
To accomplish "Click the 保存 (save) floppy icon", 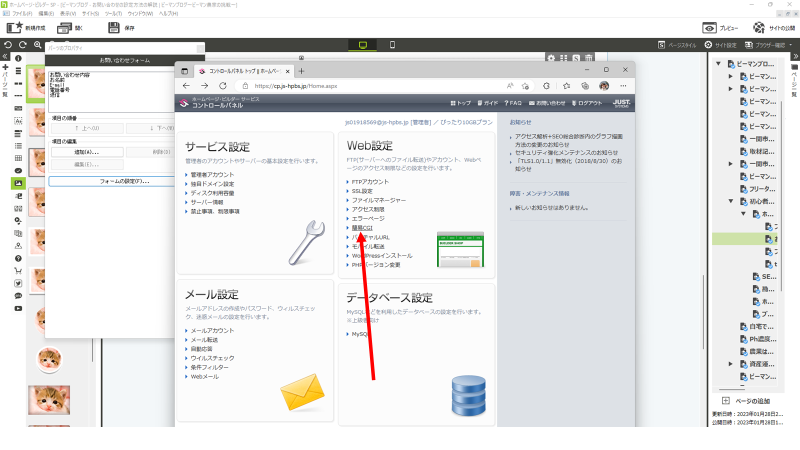I will [109, 28].
